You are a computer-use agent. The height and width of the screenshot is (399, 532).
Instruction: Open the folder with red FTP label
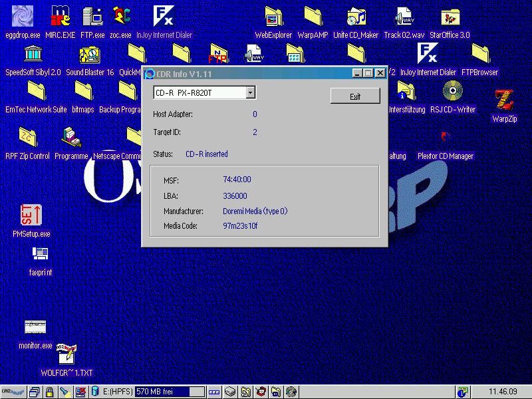click(x=218, y=55)
